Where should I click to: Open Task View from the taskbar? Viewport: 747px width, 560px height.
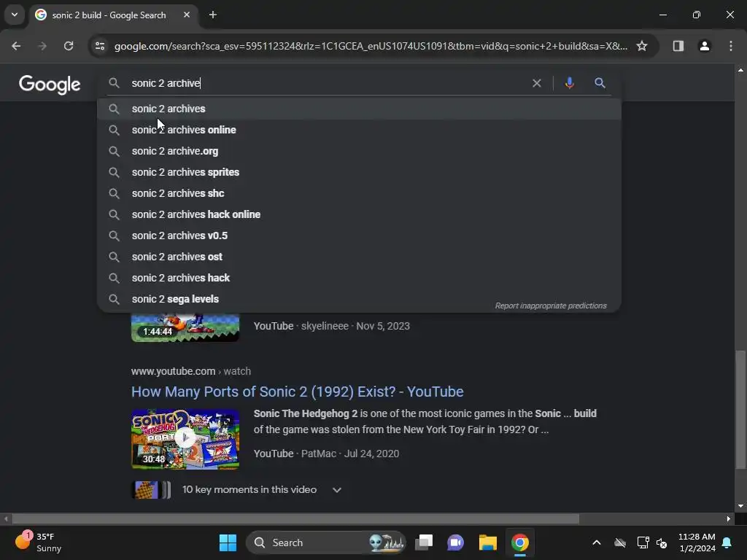424,542
